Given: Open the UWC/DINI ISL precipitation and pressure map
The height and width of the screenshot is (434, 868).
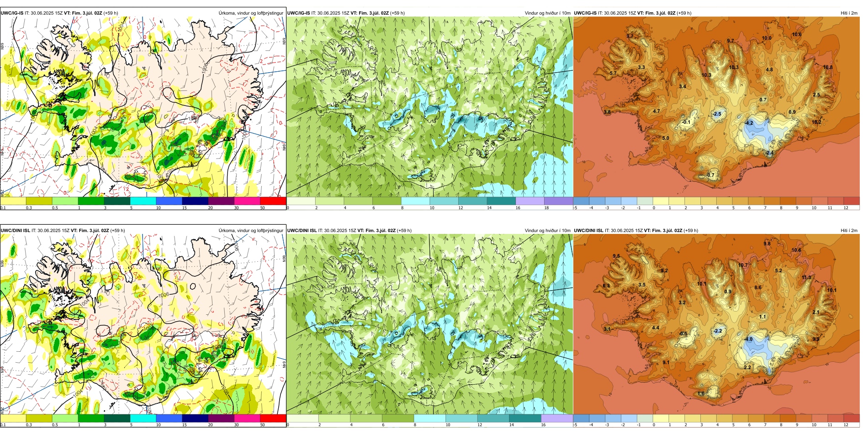Looking at the screenshot, I should 143,324.
